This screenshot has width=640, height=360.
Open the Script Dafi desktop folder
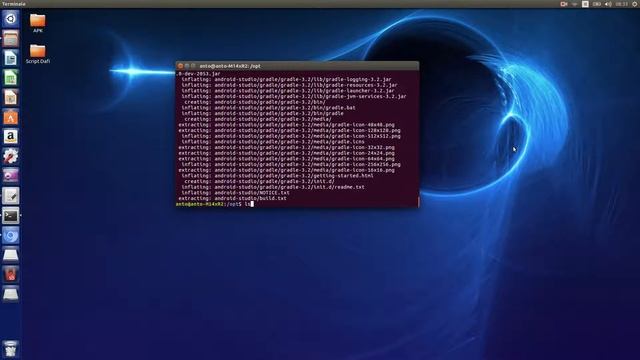click(38, 54)
